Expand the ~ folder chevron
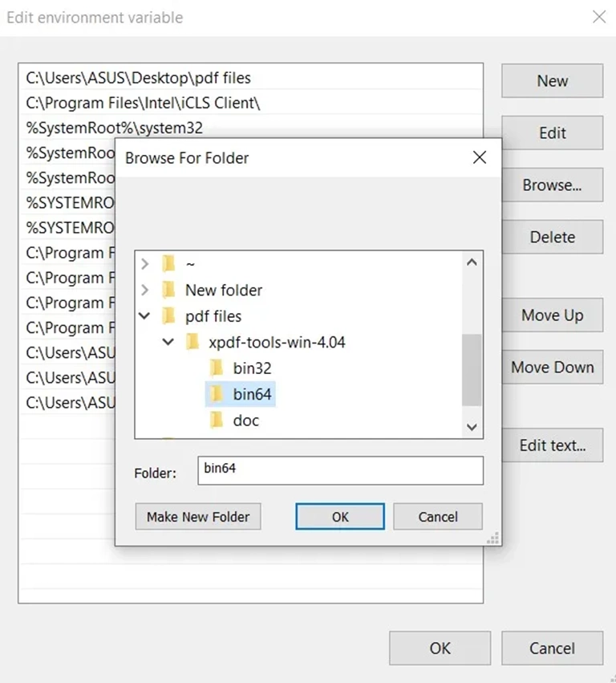 [x=145, y=263]
